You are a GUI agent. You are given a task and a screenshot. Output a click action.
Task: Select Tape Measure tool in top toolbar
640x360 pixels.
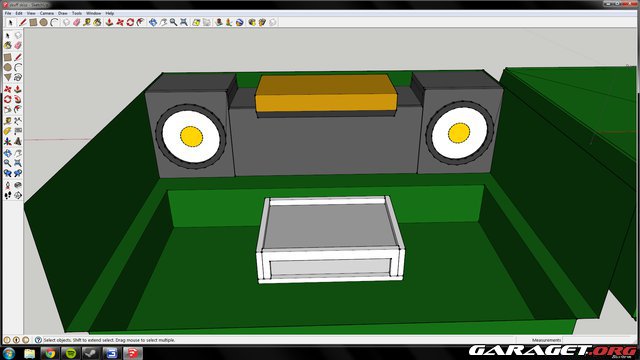(x=87, y=22)
